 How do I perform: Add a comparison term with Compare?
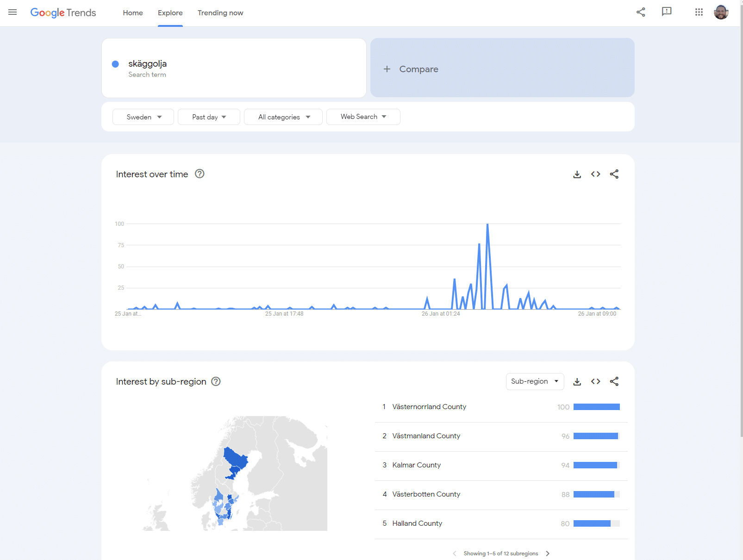[502, 68]
